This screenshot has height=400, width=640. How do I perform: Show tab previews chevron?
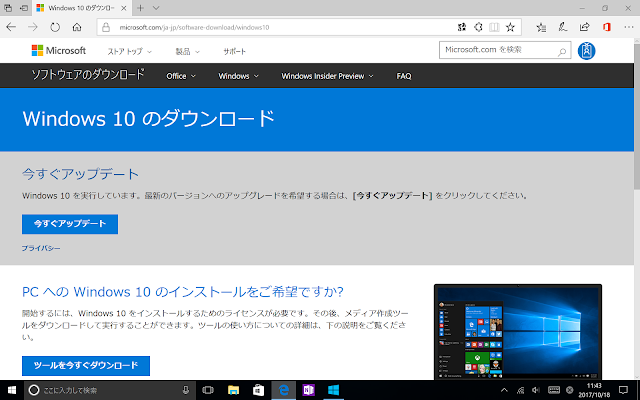156,8
